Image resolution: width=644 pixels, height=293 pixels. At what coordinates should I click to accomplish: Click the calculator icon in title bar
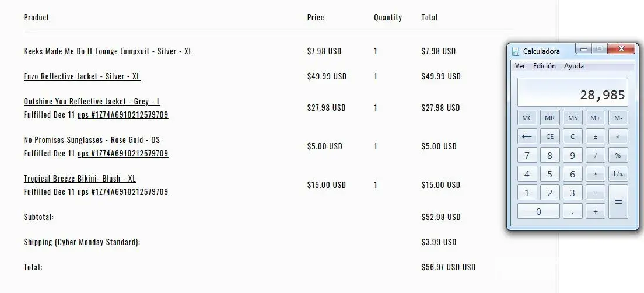516,51
